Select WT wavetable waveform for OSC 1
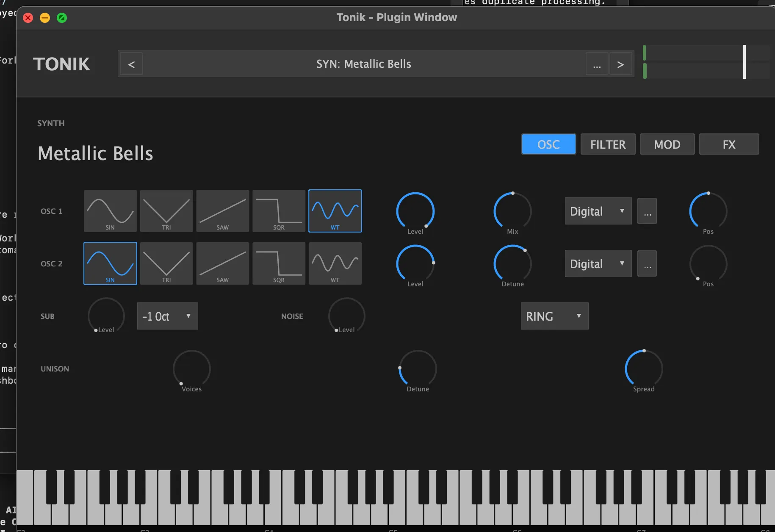The image size is (775, 532). (335, 211)
